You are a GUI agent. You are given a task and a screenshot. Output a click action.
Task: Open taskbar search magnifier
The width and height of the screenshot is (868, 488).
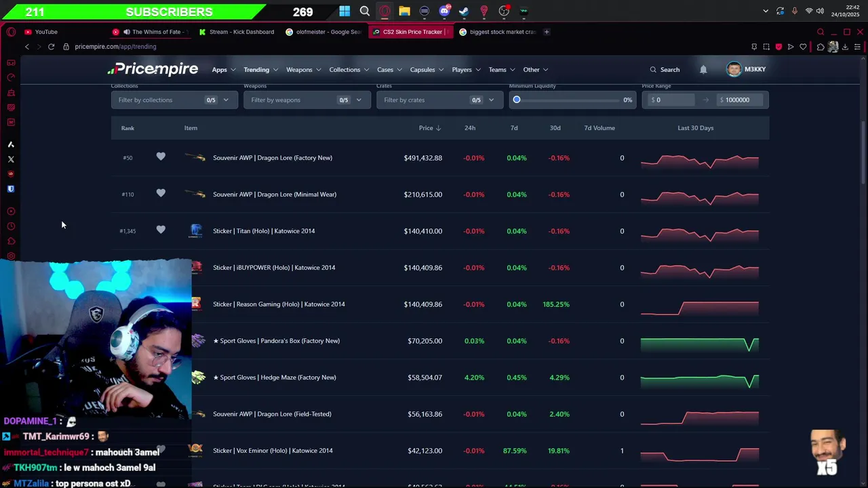point(365,11)
